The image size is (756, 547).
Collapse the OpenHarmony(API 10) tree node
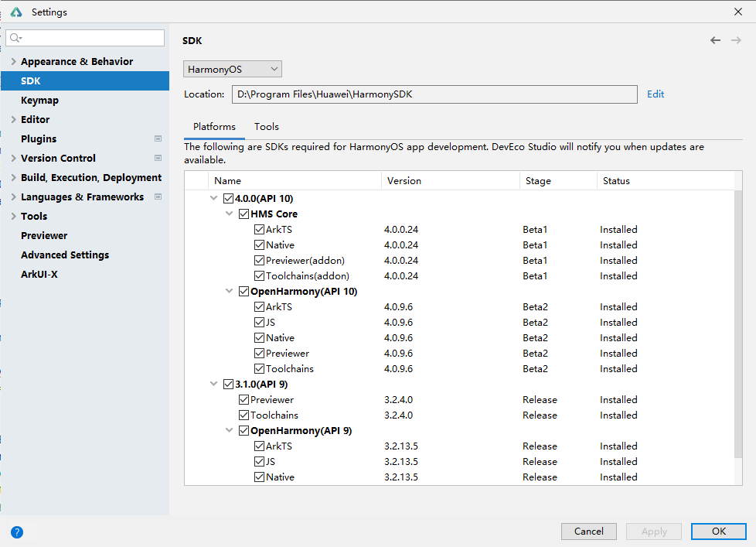[229, 291]
